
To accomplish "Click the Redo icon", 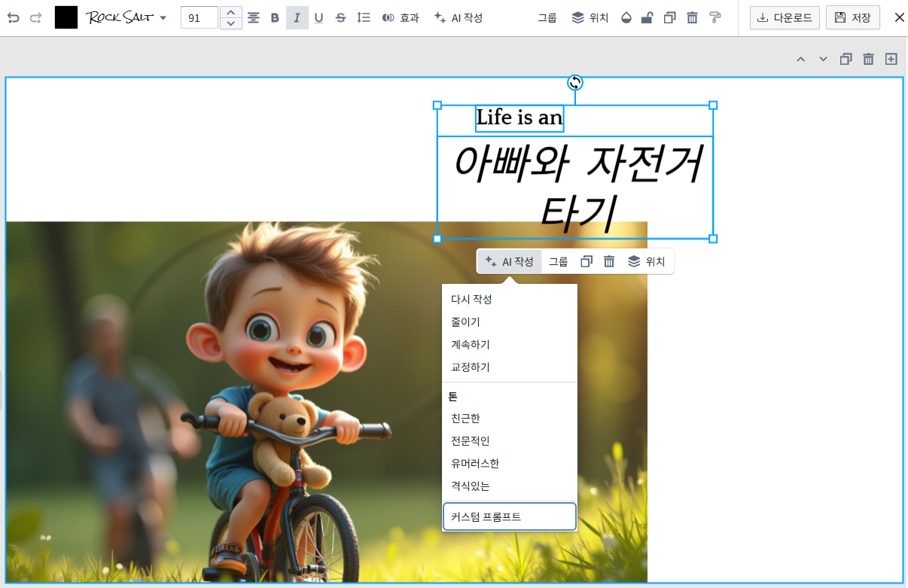I will click(35, 17).
